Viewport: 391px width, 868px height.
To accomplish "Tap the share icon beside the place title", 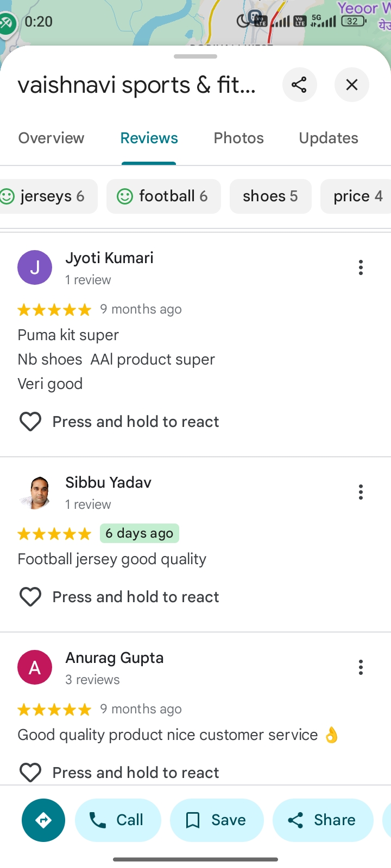I will (x=299, y=85).
